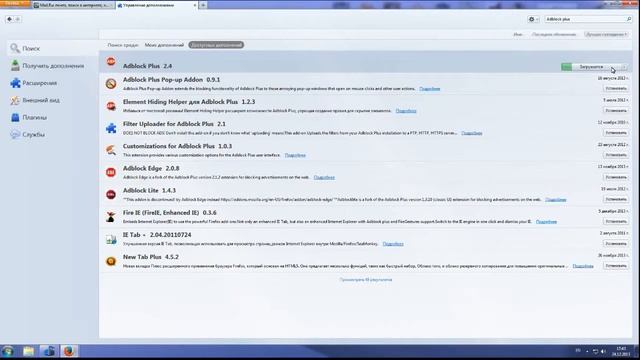Open the Поиск sidebar category
The height and width of the screenshot is (360, 640).
[53, 49]
